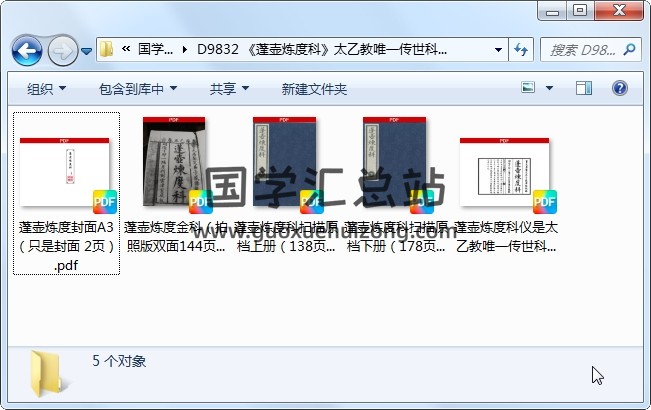
Task: Click the blue help question mark icon
Action: pyautogui.click(x=619, y=88)
